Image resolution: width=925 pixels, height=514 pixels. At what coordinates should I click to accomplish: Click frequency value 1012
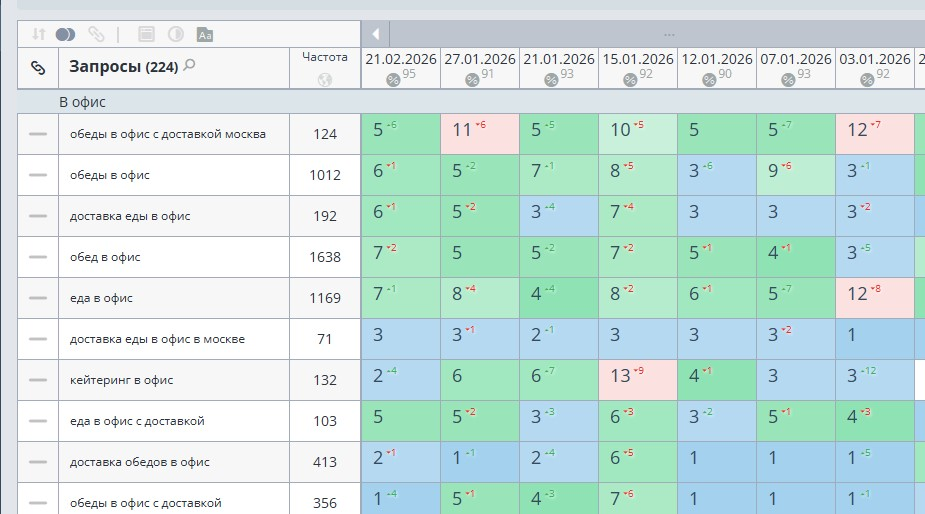(325, 175)
